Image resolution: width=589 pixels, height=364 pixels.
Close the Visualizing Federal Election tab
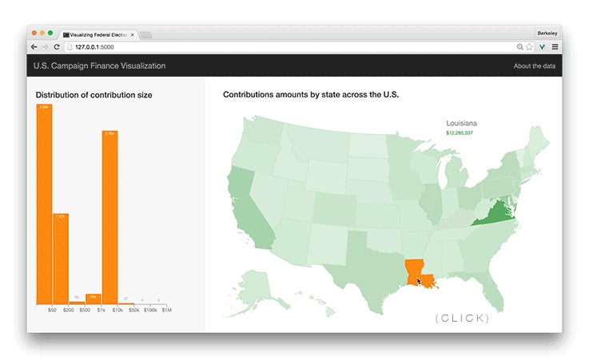(x=133, y=34)
